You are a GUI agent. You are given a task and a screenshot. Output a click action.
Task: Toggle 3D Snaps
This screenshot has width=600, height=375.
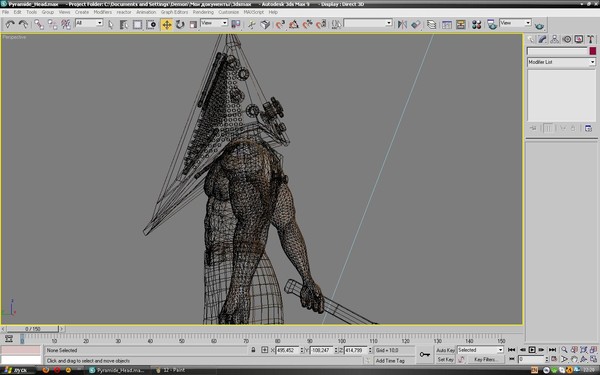[x=280, y=24]
